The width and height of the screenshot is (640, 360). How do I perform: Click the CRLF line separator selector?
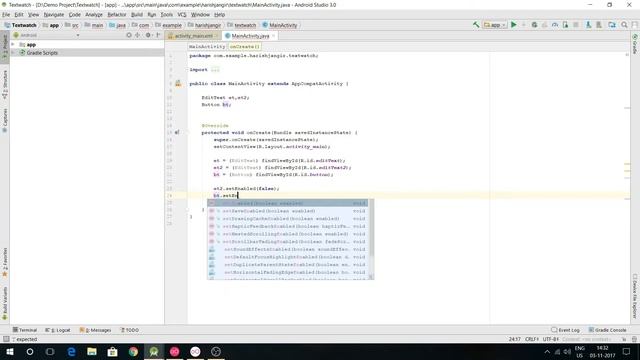tap(532, 339)
